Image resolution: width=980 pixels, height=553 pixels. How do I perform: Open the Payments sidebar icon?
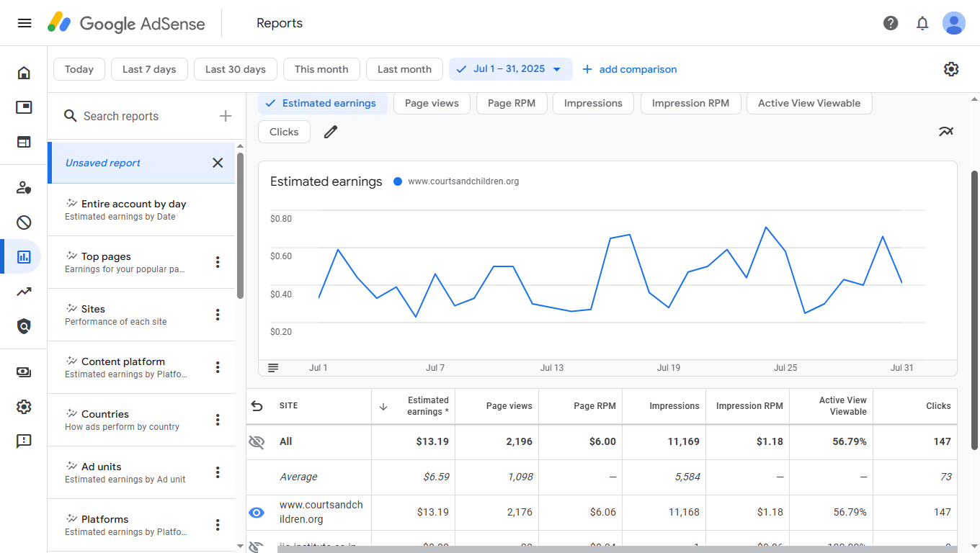[24, 372]
